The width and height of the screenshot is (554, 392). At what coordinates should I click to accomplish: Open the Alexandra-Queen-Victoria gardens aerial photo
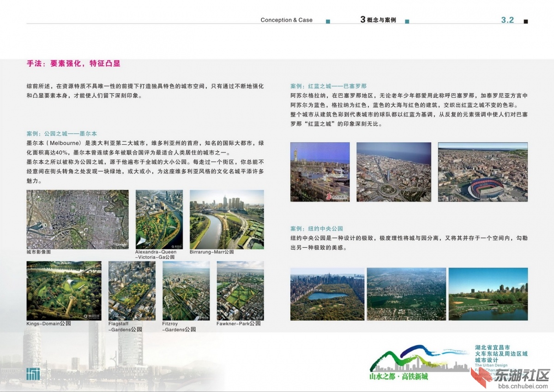coord(159,220)
